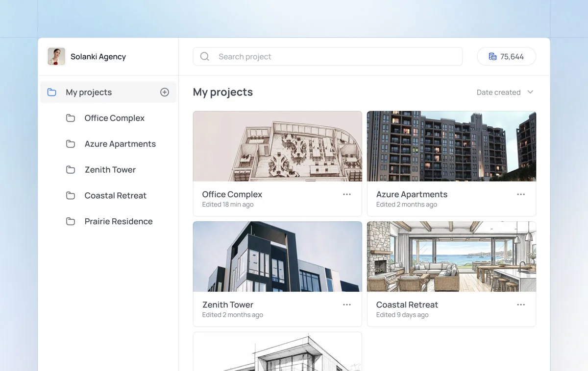
Task: Expand the Date created sort dropdown
Action: pos(505,92)
